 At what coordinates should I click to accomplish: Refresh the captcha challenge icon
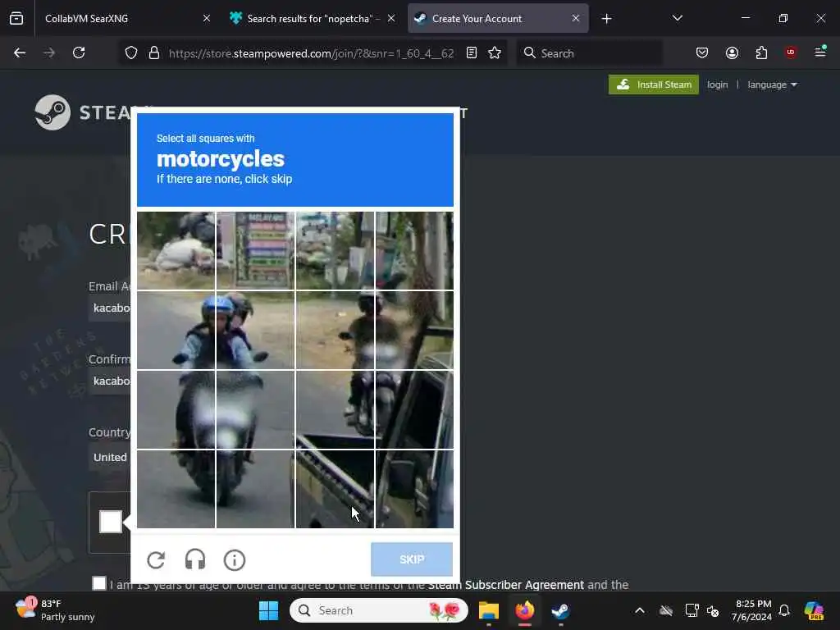(156, 559)
